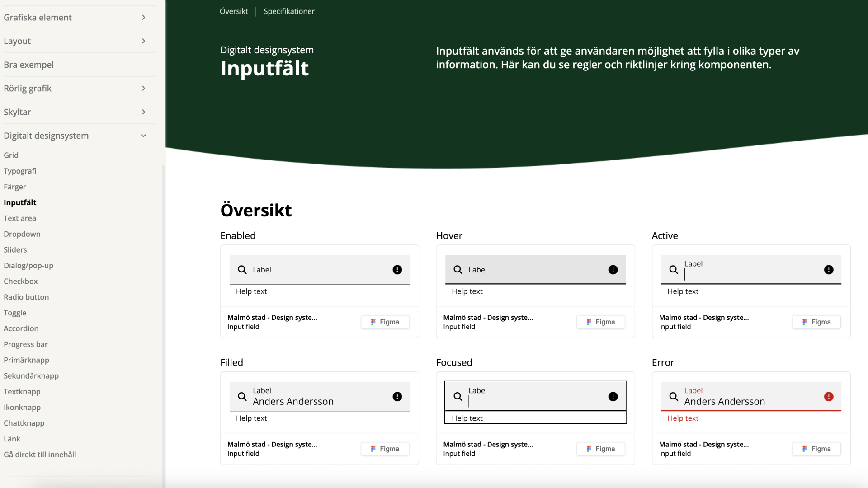Click the search icon in Active input field
Viewport: 868px width, 488px height.
click(674, 270)
